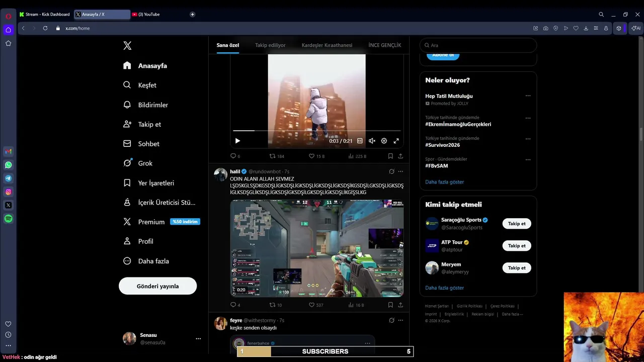Bookmark the halil post
Screen dimensions: 644x362
[390, 305]
